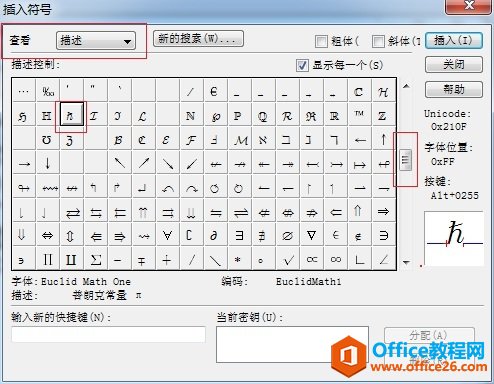The width and height of the screenshot is (494, 384).
Task: Pick the rightwards wave arrow ⇝
Action: click(143, 235)
